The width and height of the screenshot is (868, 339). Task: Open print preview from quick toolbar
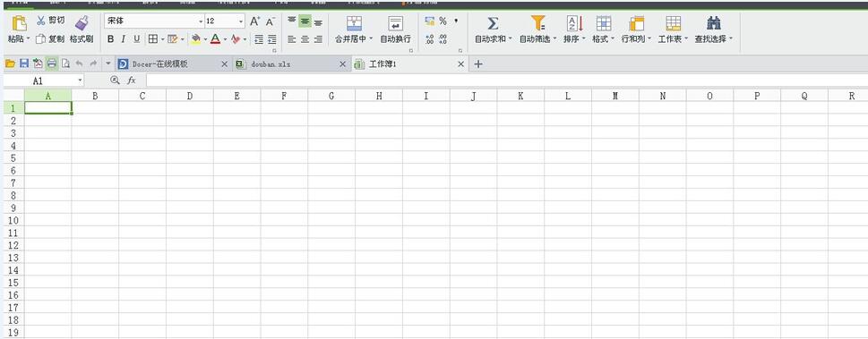pyautogui.click(x=65, y=64)
